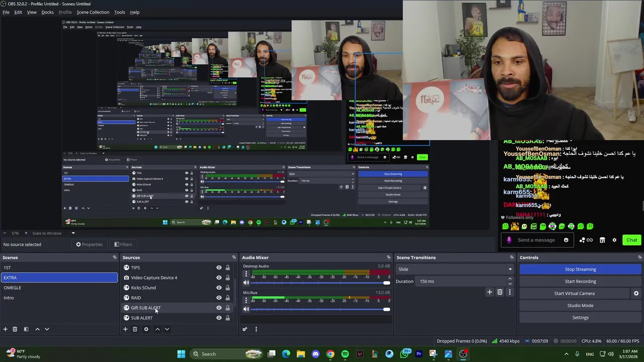The width and height of the screenshot is (644, 362).
Task: Click Stop Streaming button
Action: tap(580, 269)
